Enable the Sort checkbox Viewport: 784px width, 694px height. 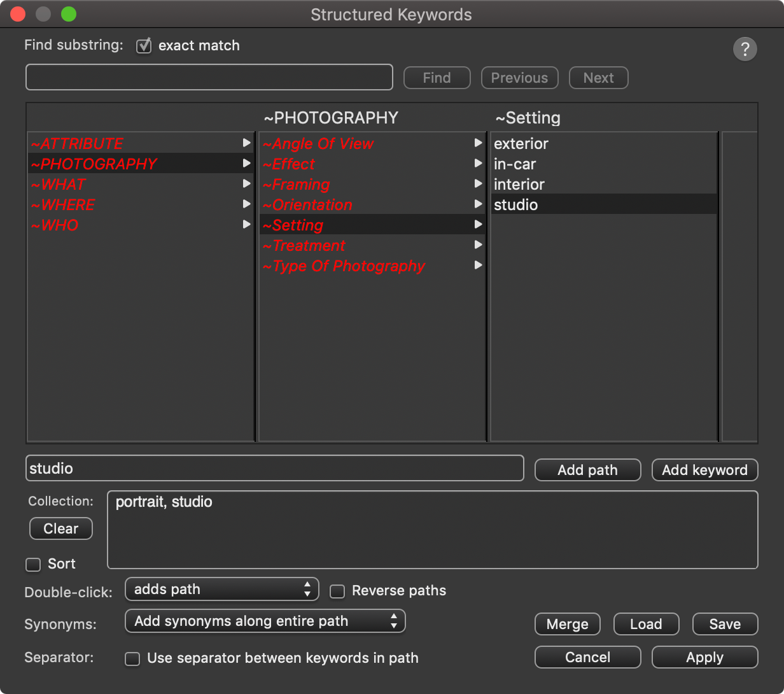click(x=33, y=564)
